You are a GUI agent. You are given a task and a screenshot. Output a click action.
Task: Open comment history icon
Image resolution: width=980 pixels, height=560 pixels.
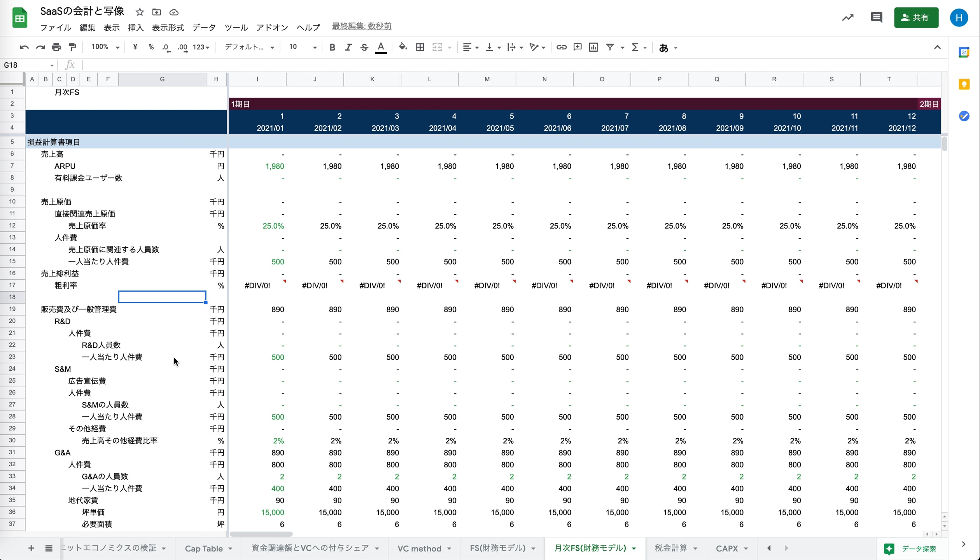[x=876, y=17]
